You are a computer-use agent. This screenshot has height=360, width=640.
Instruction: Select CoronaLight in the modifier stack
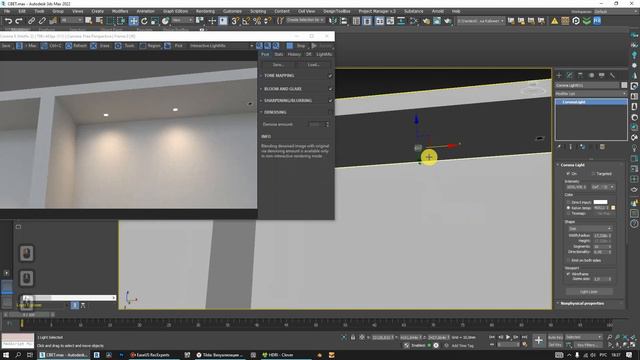591,102
